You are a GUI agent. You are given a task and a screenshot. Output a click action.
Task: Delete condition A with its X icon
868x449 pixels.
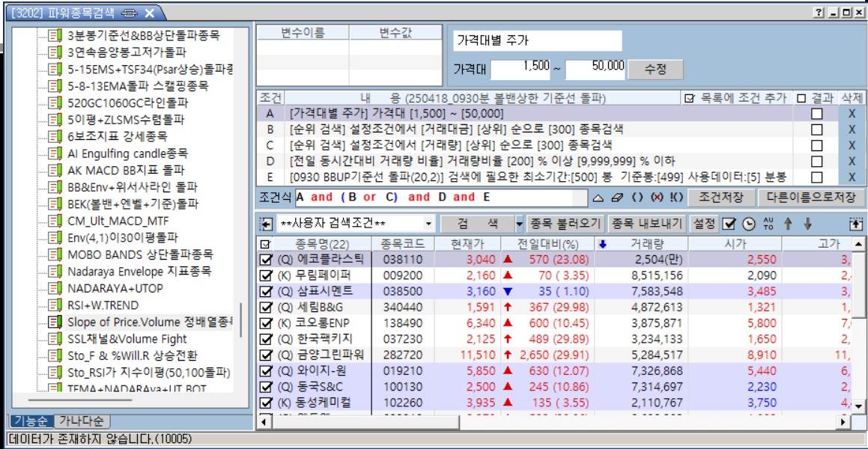[851, 113]
